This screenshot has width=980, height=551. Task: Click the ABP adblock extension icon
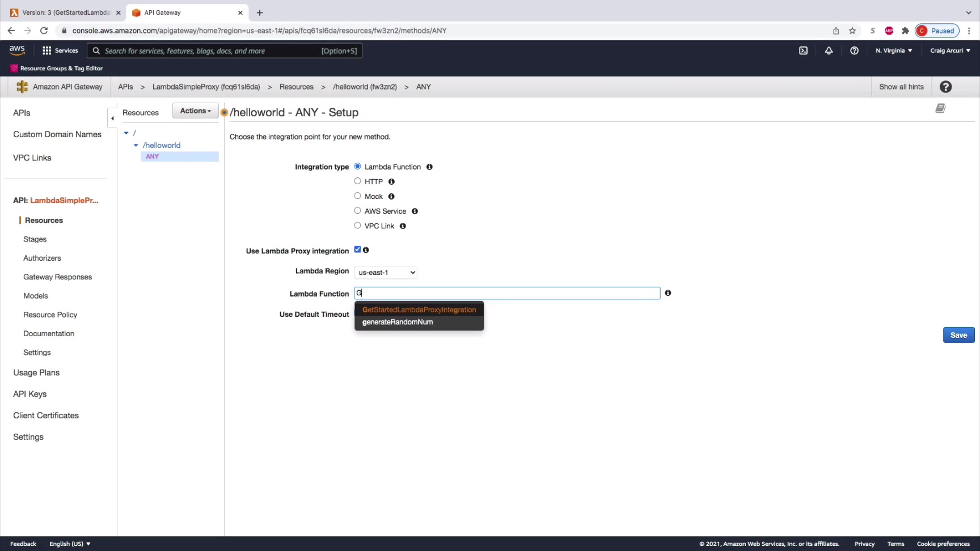[x=889, y=31]
